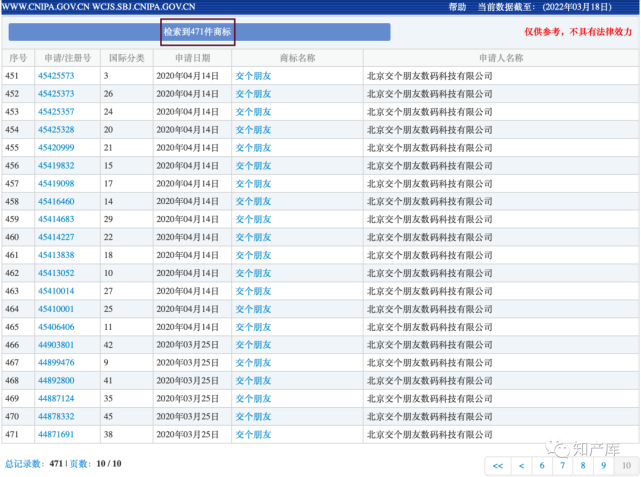This screenshot has height=477, width=641.
Task: Open the 帮助 help link
Action: pos(457,7)
